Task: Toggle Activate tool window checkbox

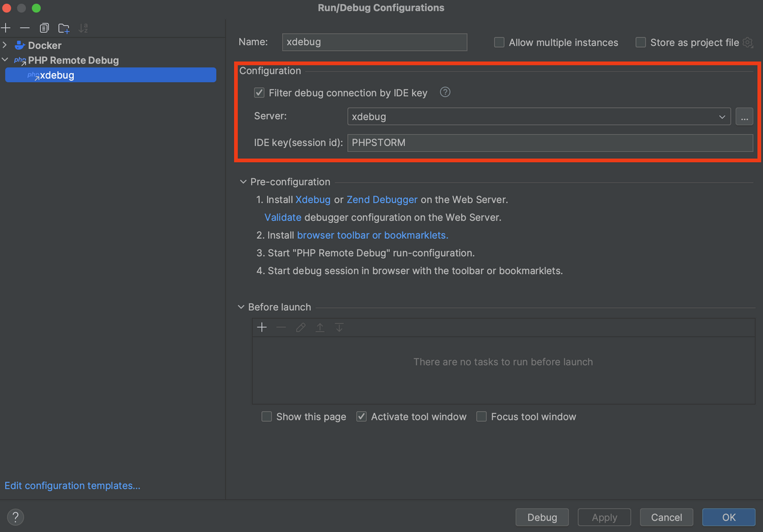Action: click(361, 417)
